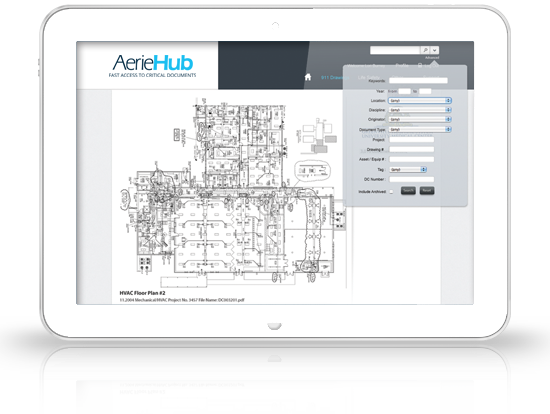This screenshot has width=550, height=414.
Task: Open the Advanced search arrow button
Action: coord(435,50)
